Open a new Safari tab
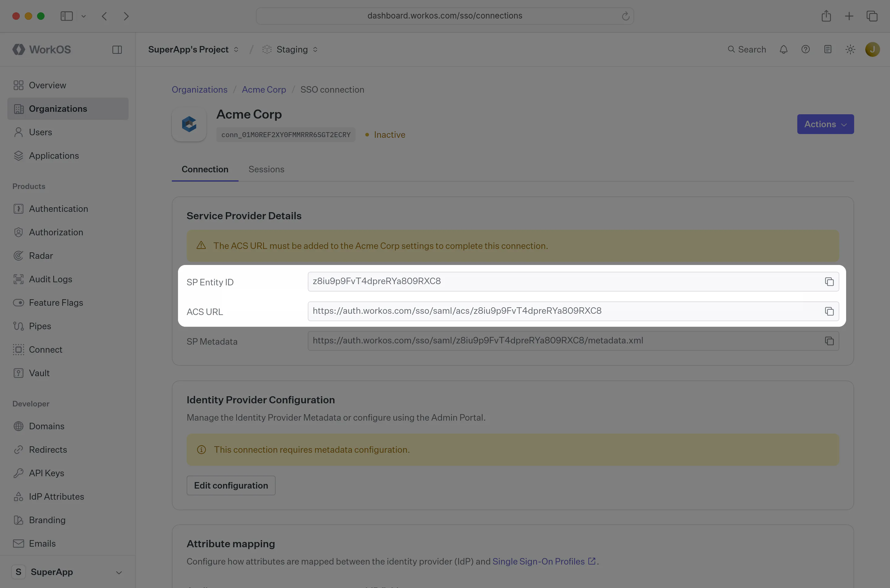This screenshot has height=588, width=890. click(849, 16)
